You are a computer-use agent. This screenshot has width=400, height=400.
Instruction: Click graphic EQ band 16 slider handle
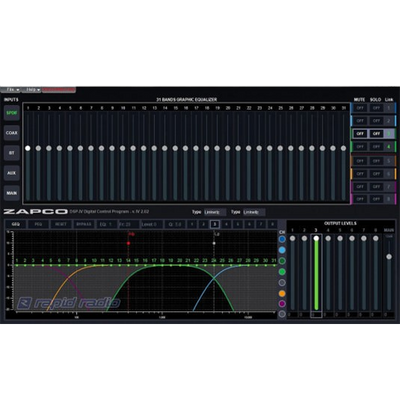(186, 148)
